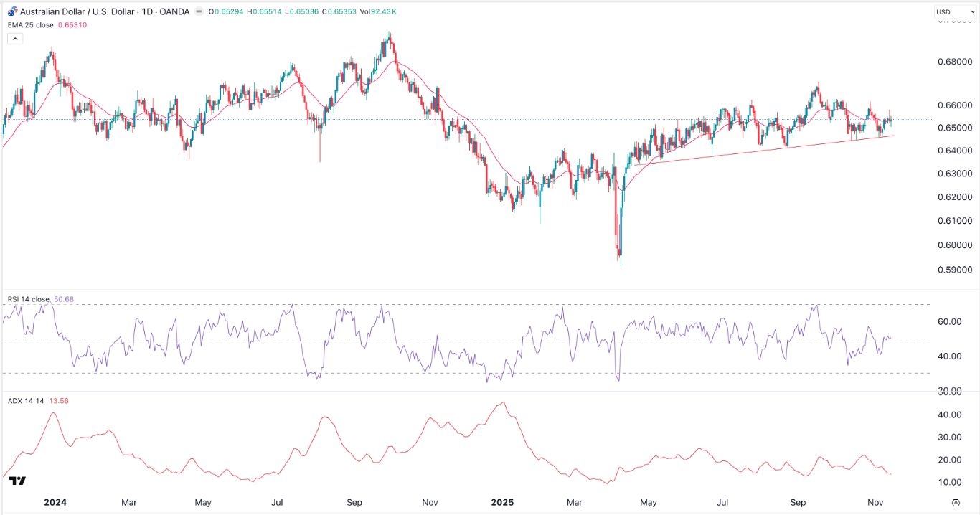Click the RSI value 50.68
This screenshot has height=515, width=980.
pyautogui.click(x=62, y=298)
